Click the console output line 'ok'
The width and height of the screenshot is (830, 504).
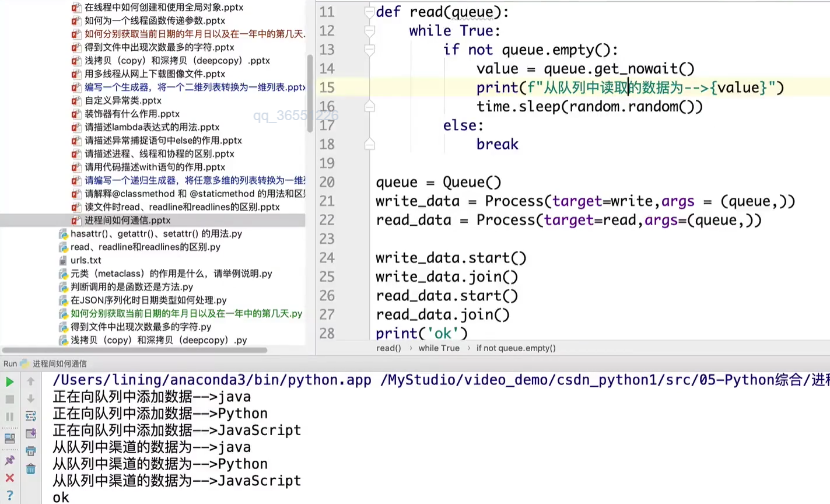pos(61,498)
